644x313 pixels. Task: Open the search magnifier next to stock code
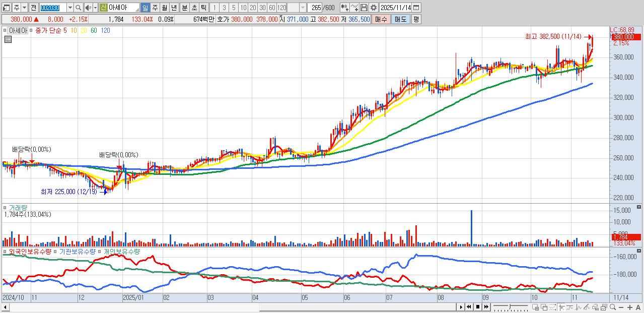tap(79, 8)
